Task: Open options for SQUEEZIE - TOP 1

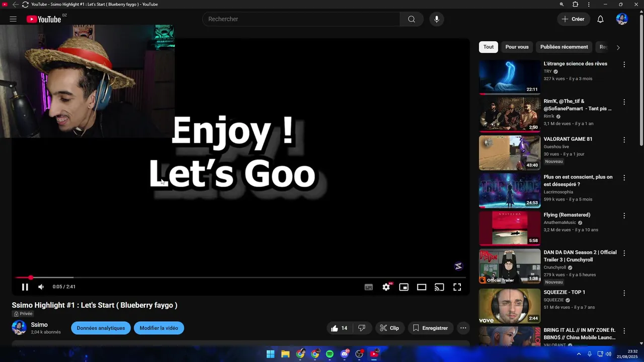Action: (x=624, y=293)
